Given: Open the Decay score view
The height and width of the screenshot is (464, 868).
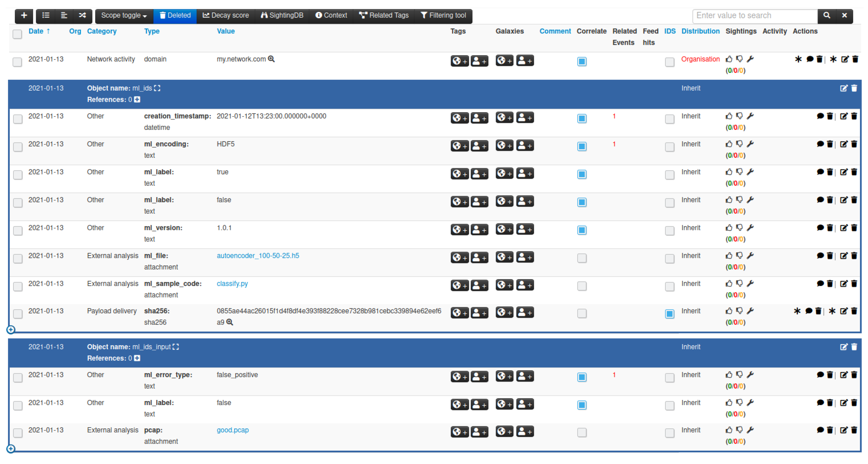Looking at the screenshot, I should 225,16.
